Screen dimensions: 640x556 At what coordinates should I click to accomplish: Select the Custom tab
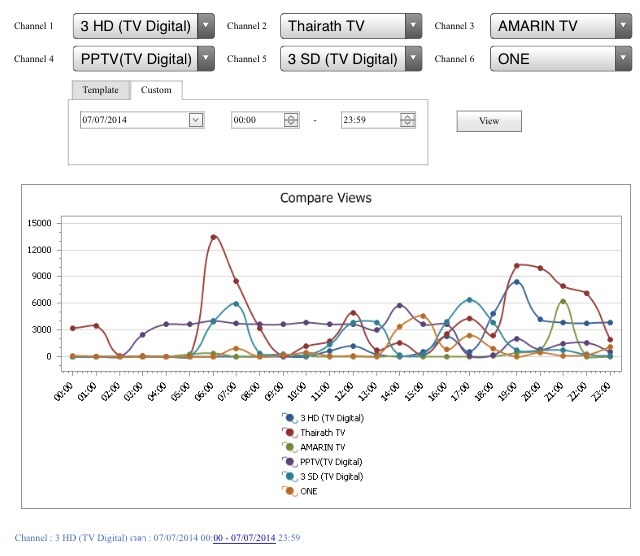tap(156, 90)
